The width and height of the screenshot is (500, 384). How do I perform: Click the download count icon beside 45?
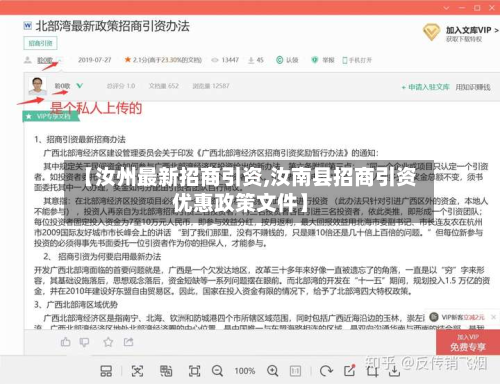pos(251,60)
